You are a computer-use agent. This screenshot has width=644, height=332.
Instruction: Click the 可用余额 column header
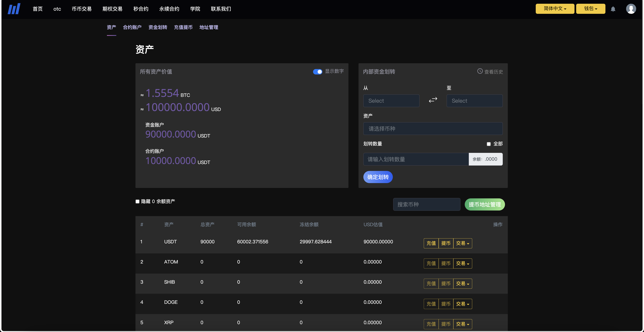click(247, 225)
